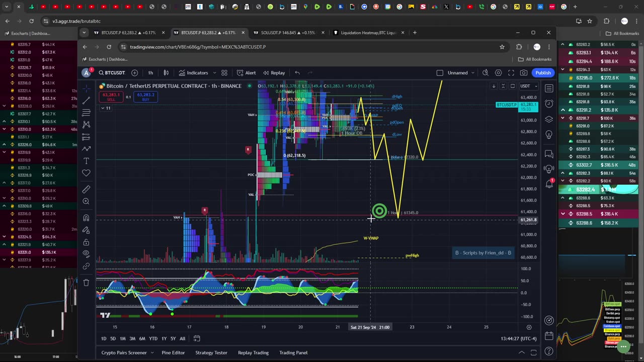
Task: Toggle the layout setup square
Action: pyautogui.click(x=440, y=73)
